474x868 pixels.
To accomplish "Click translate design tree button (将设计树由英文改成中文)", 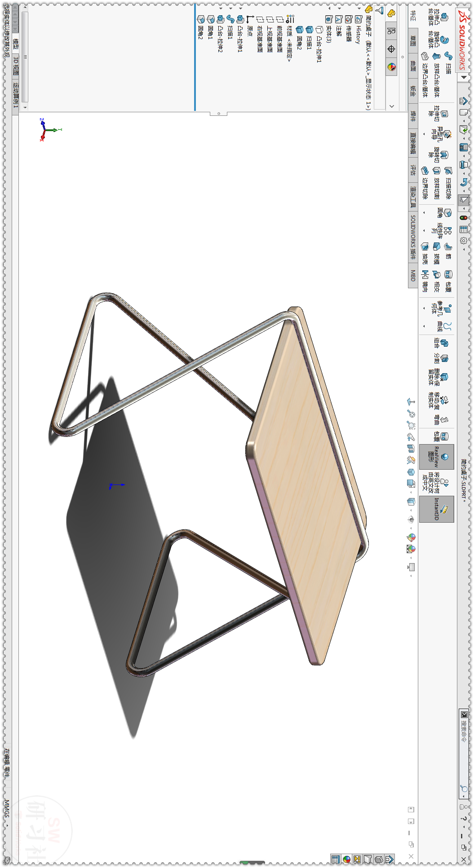I will [437, 483].
